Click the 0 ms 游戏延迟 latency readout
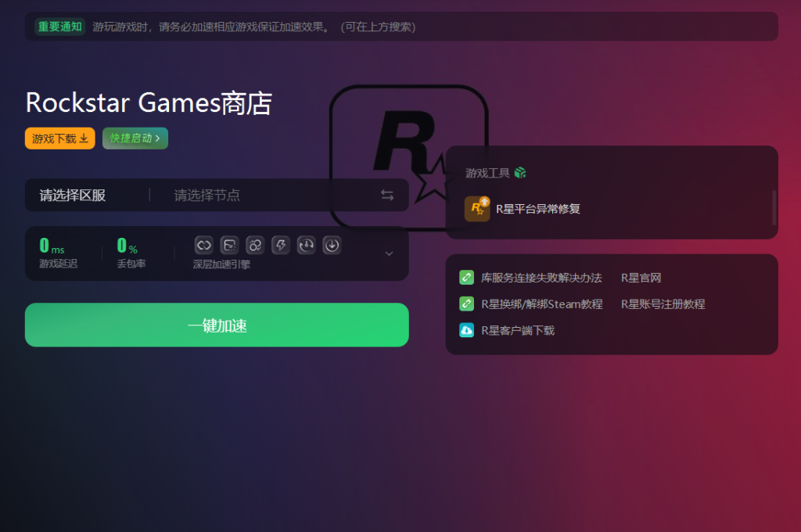 (x=58, y=253)
